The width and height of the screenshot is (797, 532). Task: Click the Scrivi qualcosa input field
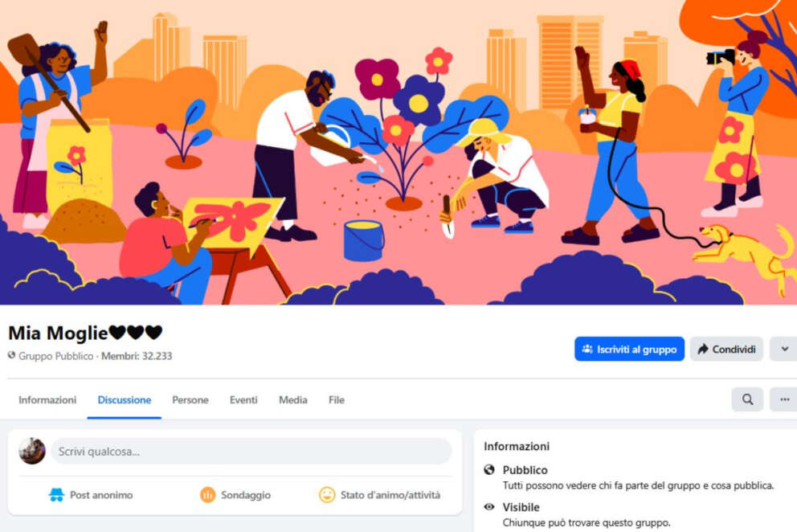click(x=251, y=451)
